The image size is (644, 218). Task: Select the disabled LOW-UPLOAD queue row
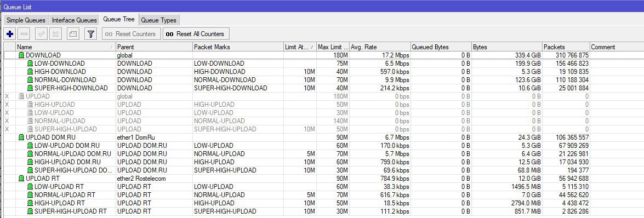click(323, 112)
